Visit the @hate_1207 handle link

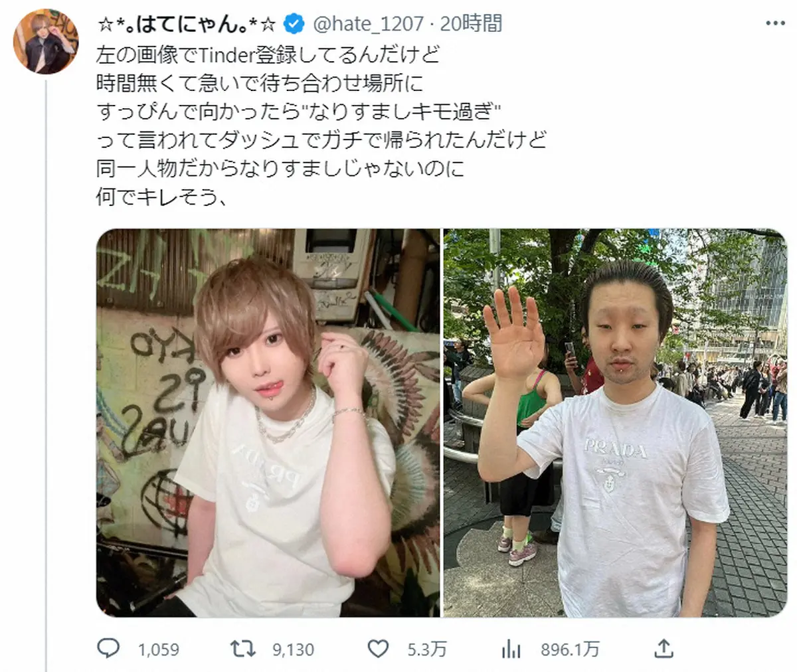[x=367, y=24]
